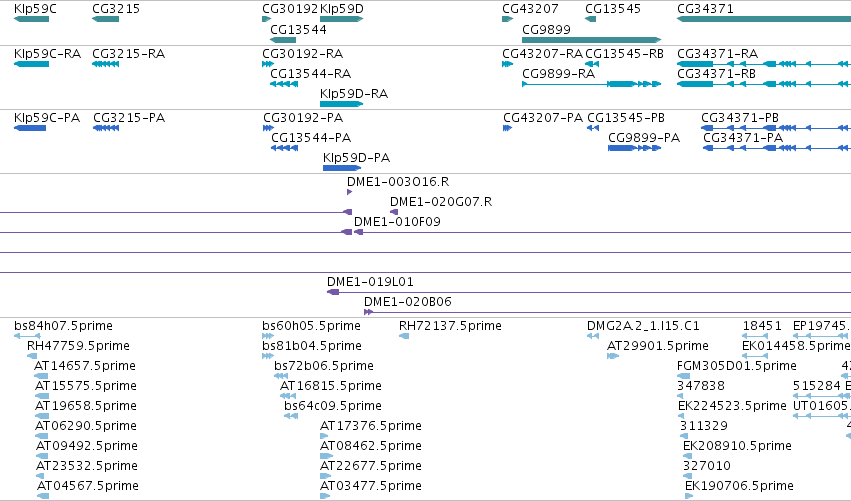851x501 pixels.
Task: Click the CG13544 gene arrow
Action: pyautogui.click(x=283, y=40)
